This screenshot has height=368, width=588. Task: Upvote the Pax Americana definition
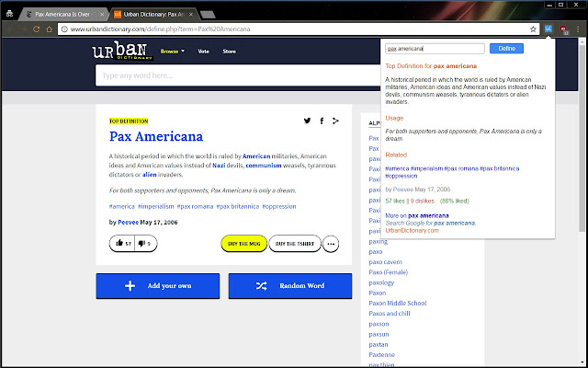(x=122, y=243)
